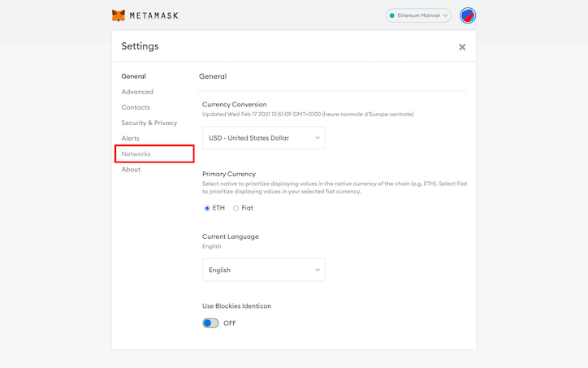Select ETH as primary currency
The image size is (588, 368).
point(207,208)
